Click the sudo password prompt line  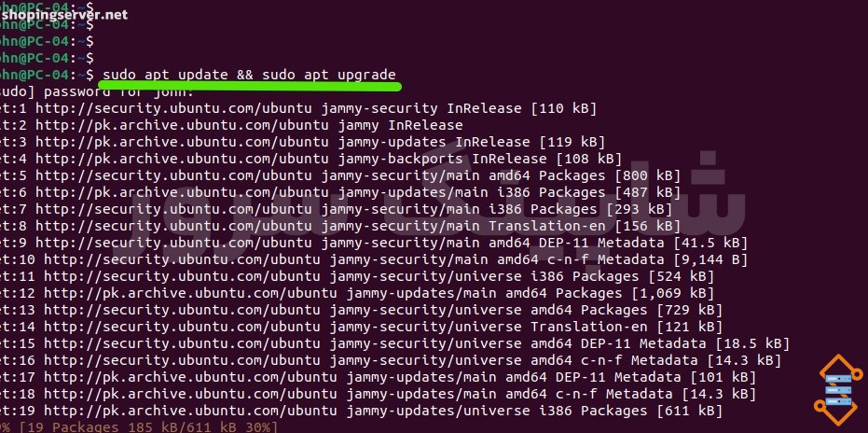pos(97,91)
